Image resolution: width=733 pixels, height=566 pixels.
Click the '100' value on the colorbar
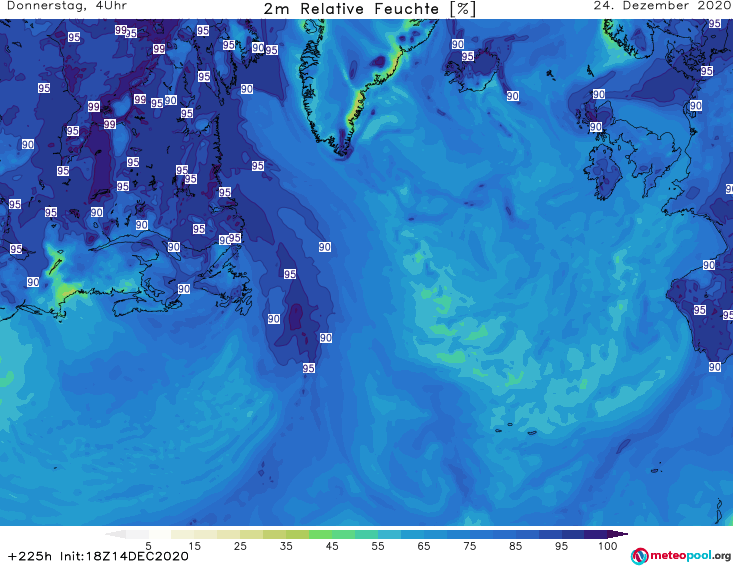click(608, 546)
